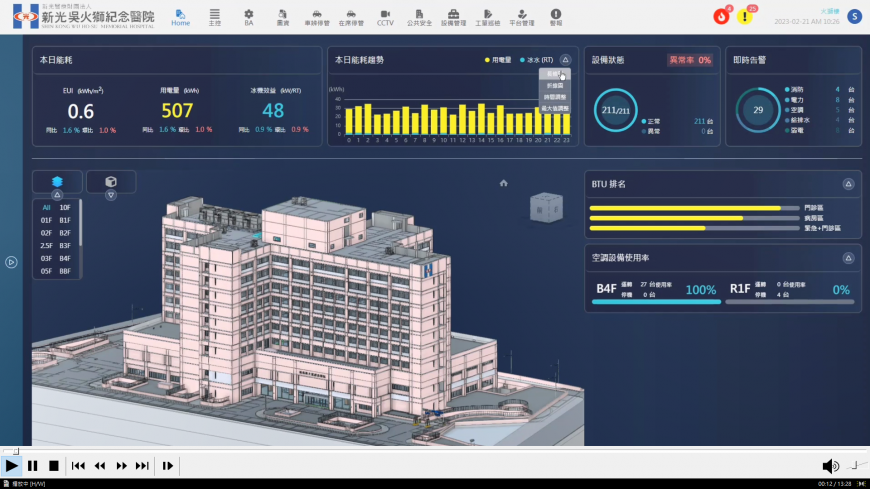
Task: Click the home icon above the 3D building
Action: pos(503,183)
